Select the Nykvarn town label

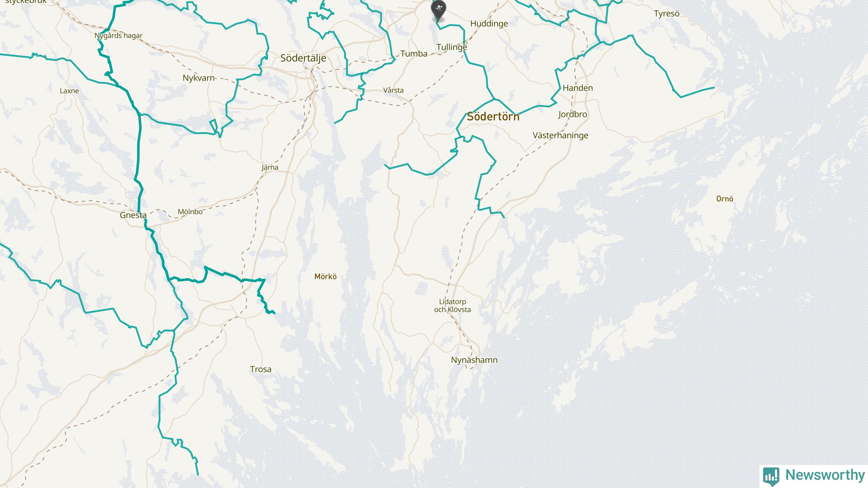tap(199, 78)
